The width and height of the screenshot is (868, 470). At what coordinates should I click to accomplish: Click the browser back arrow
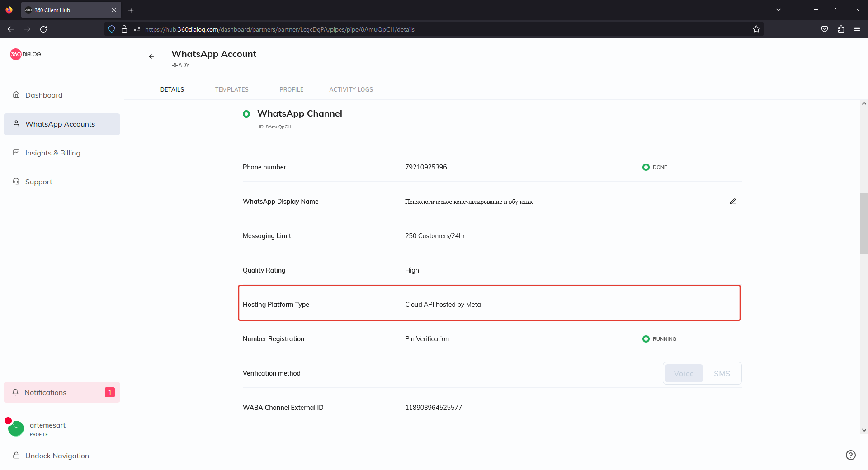pos(11,29)
